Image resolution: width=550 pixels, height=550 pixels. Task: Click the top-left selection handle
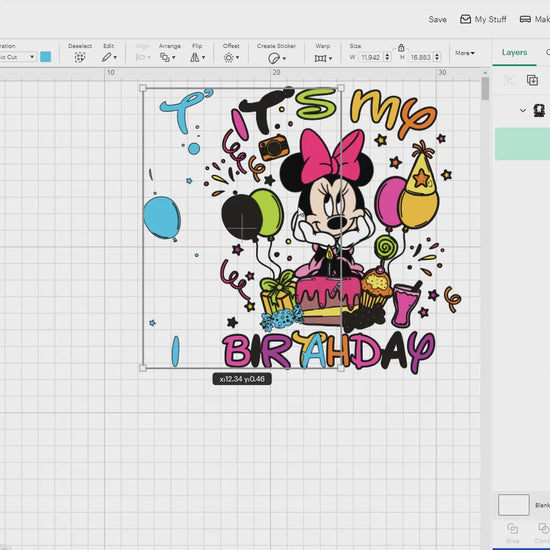tap(143, 88)
